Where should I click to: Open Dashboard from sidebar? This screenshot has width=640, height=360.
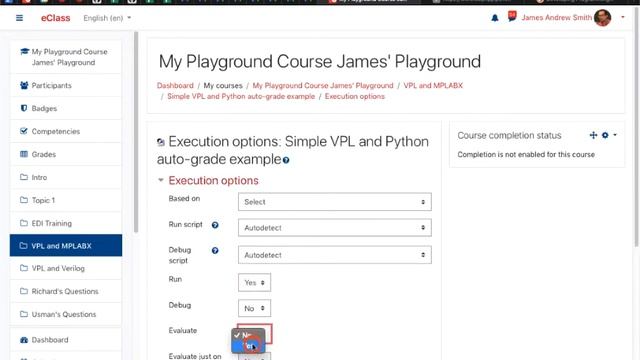click(x=66, y=340)
